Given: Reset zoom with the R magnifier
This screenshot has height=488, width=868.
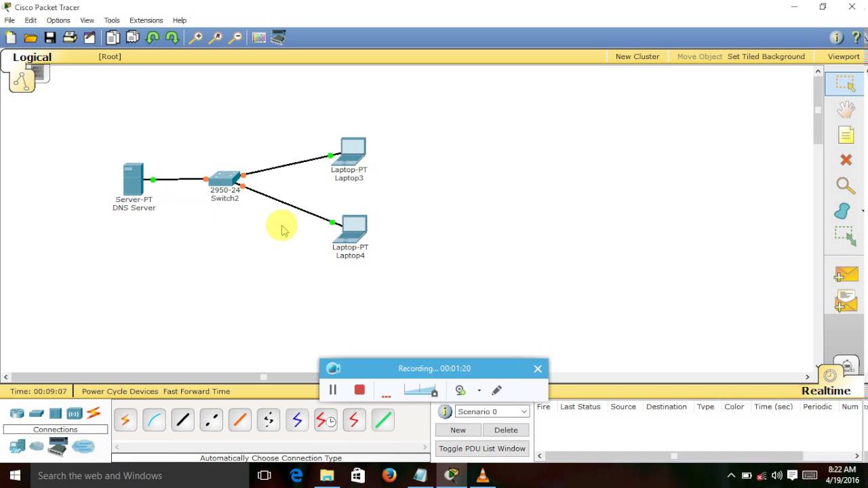Looking at the screenshot, I should pos(215,38).
